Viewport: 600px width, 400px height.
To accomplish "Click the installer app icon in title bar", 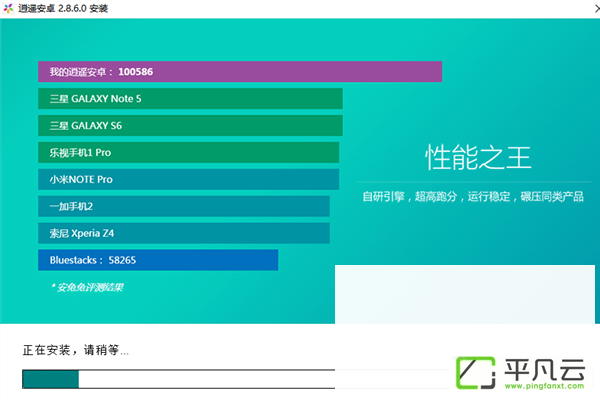I will (8, 8).
